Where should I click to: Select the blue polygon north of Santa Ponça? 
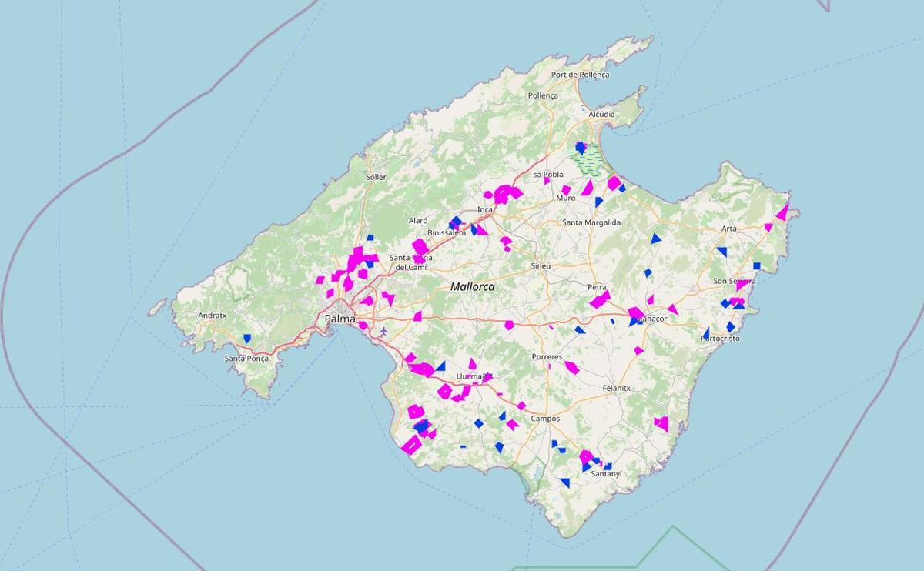click(247, 338)
